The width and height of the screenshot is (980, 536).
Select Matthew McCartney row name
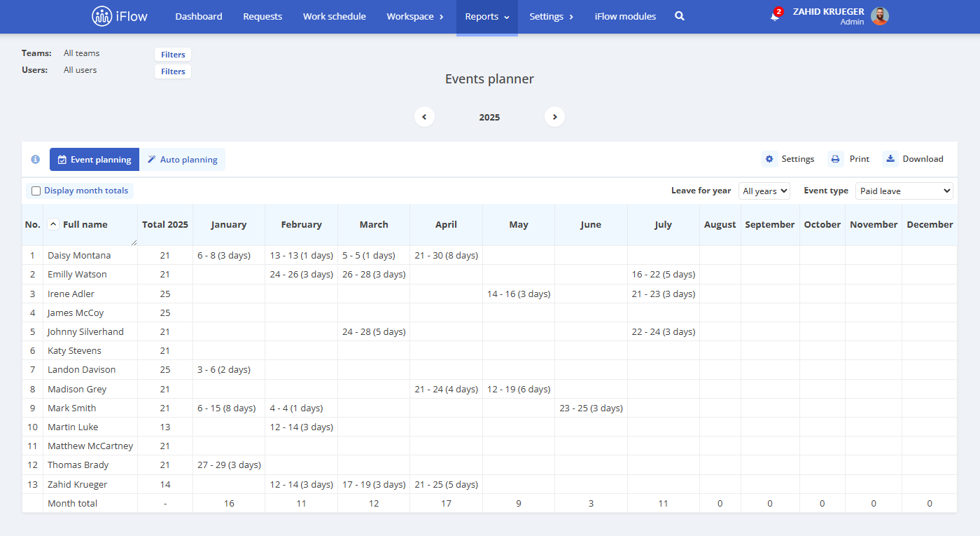[90, 446]
